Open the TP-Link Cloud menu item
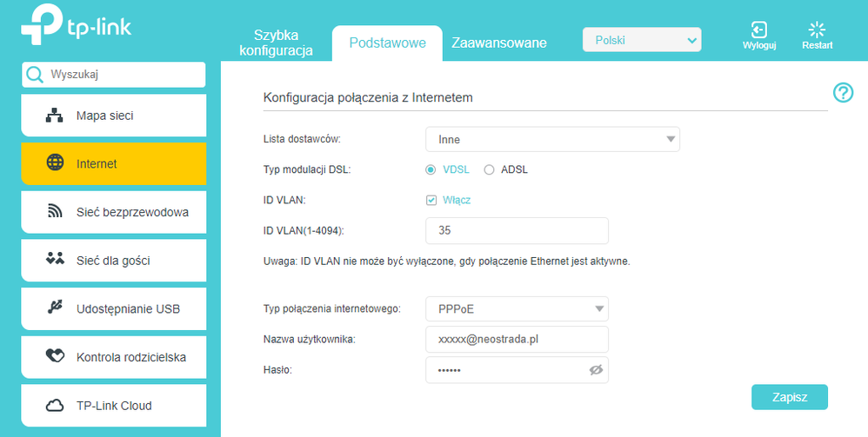 coord(113,406)
